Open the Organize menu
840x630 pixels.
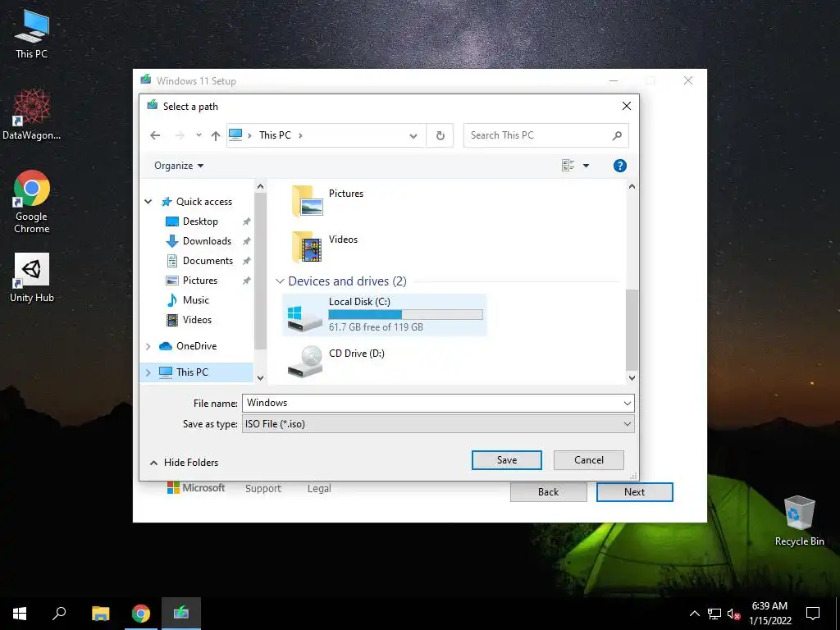pos(179,166)
